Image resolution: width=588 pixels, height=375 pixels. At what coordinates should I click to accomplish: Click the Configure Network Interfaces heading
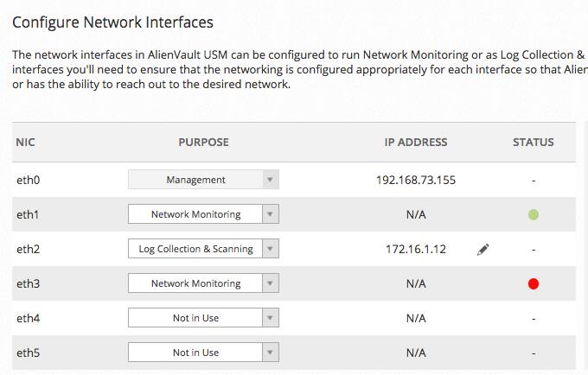(113, 22)
